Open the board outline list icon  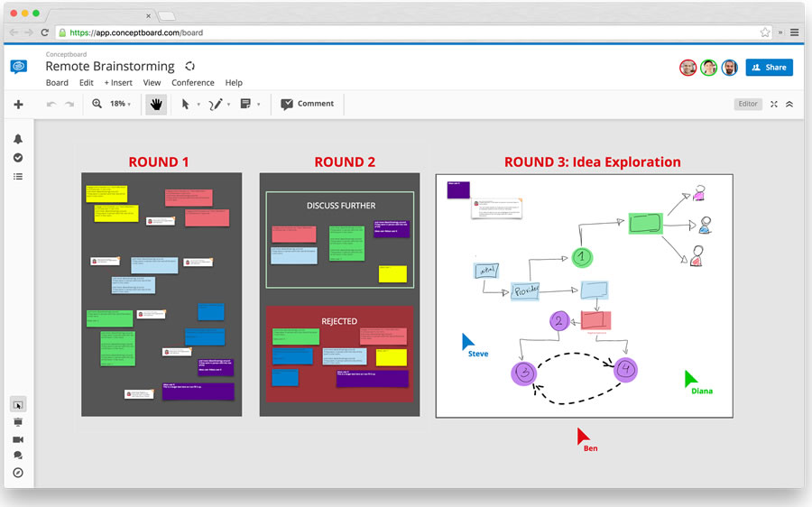(x=18, y=177)
